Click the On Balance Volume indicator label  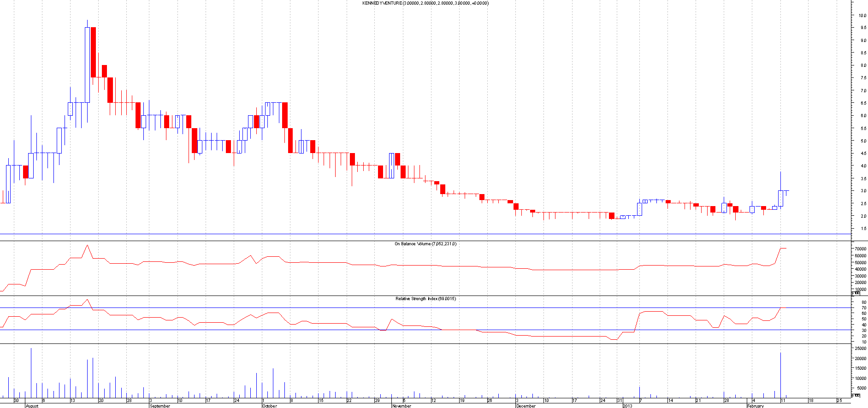pos(425,244)
